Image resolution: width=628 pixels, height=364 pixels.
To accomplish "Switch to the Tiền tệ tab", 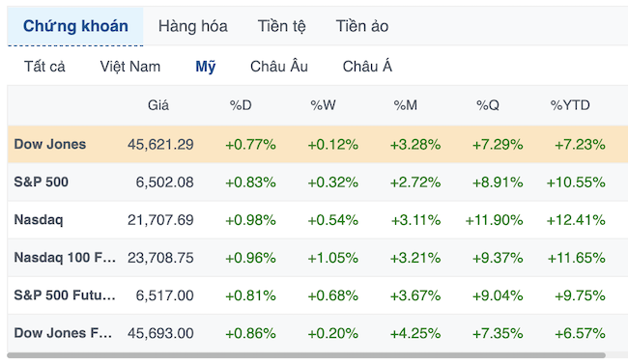I will click(x=281, y=26).
